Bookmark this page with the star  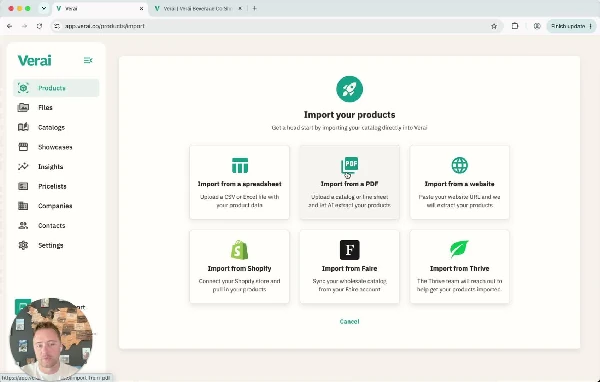pos(494,26)
